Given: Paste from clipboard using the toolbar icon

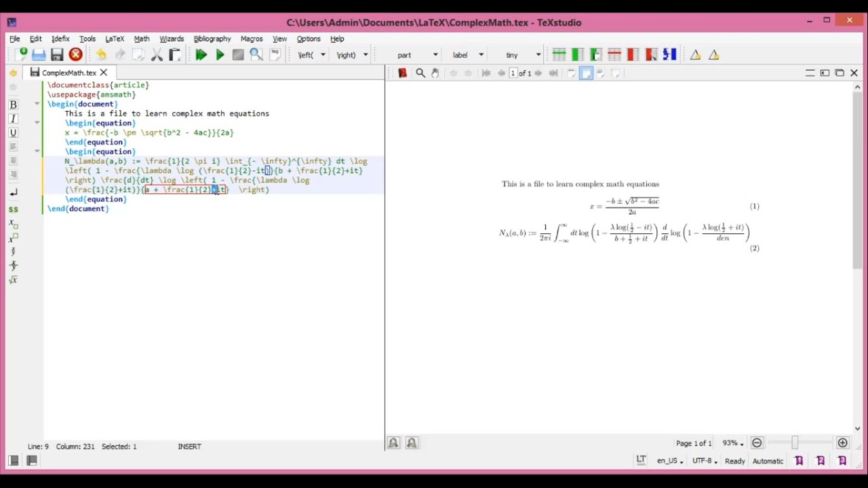Looking at the screenshot, I should click(175, 55).
